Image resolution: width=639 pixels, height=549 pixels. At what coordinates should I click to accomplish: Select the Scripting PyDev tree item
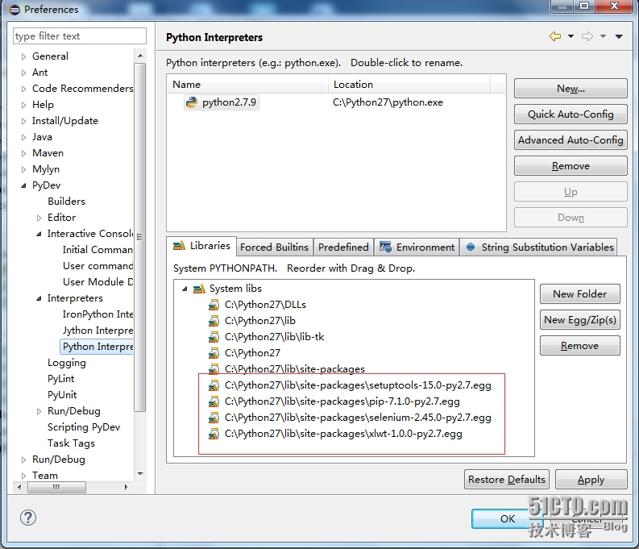(84, 427)
